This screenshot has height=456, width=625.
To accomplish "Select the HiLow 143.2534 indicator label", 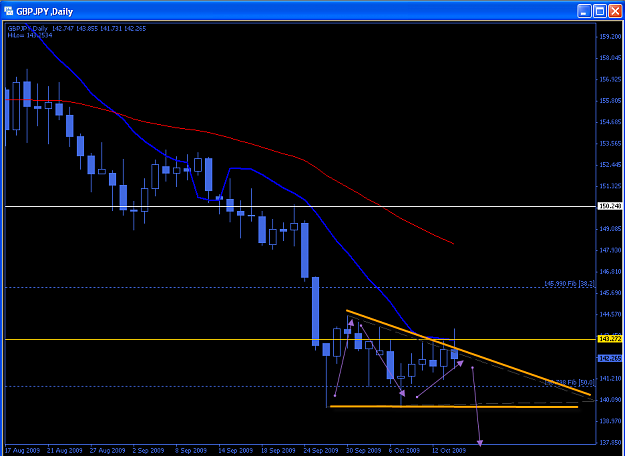I will (30, 35).
